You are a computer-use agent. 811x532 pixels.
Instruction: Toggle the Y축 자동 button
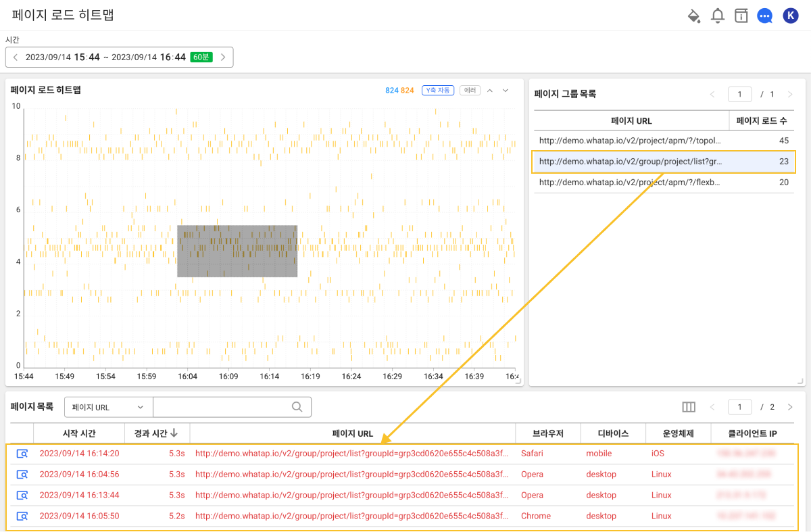coord(438,90)
